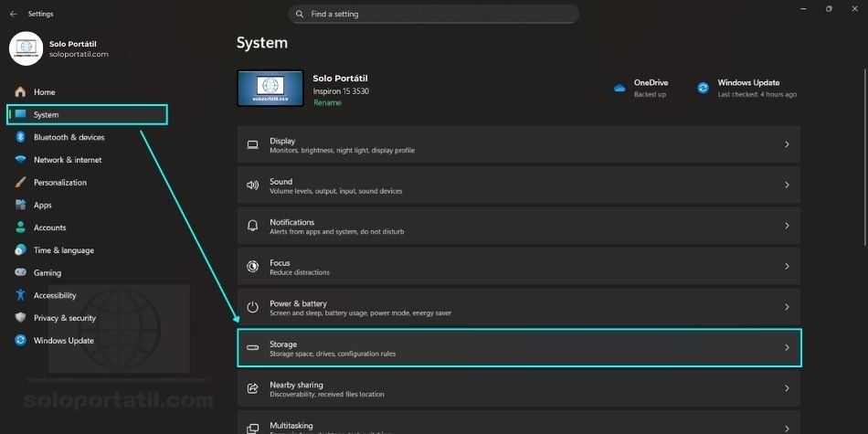Click the device wallpaper thumbnail
Viewport: 868px width, 434px height.
270,88
